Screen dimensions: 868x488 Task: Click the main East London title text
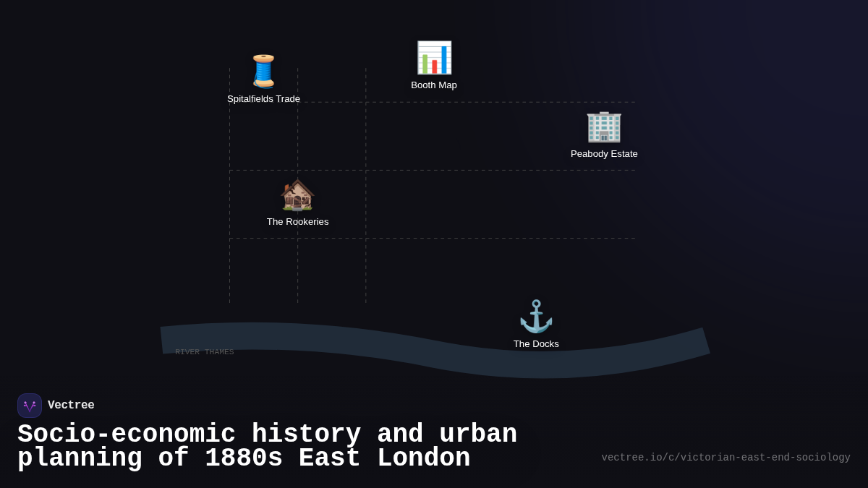(x=268, y=445)
